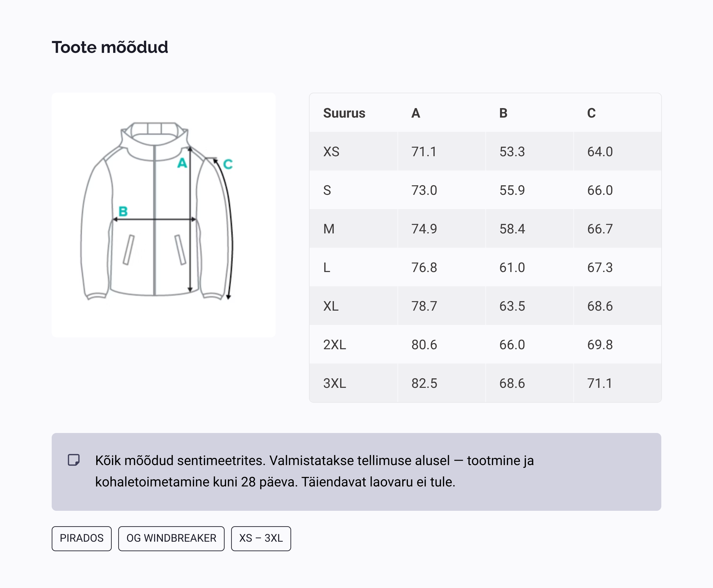Click column header B in size table
Image resolution: width=713 pixels, height=588 pixels.
coord(503,113)
